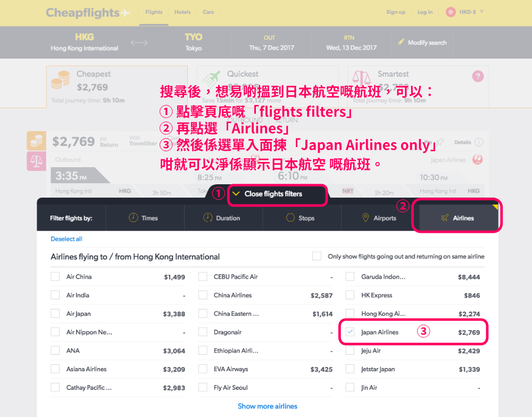Click the Jin Air row label
Screen dimensions: 532x417
pos(369,388)
